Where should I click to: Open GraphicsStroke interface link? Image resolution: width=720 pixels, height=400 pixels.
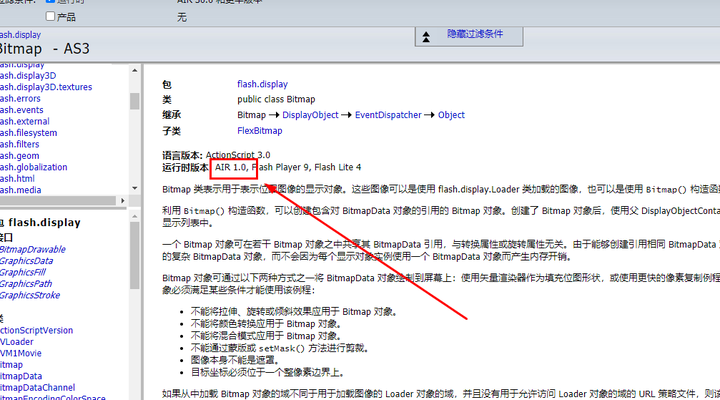[x=30, y=295]
